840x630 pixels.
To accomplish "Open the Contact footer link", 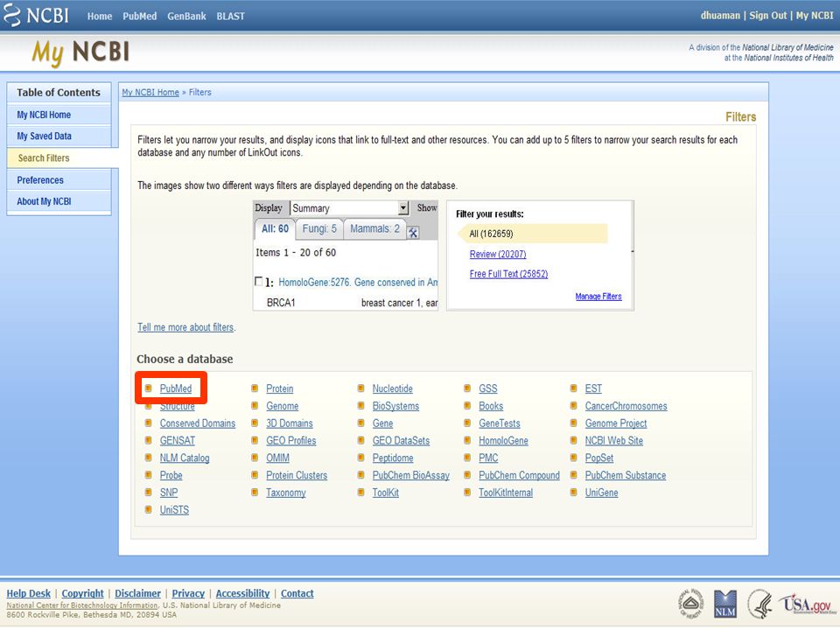I will 297,593.
